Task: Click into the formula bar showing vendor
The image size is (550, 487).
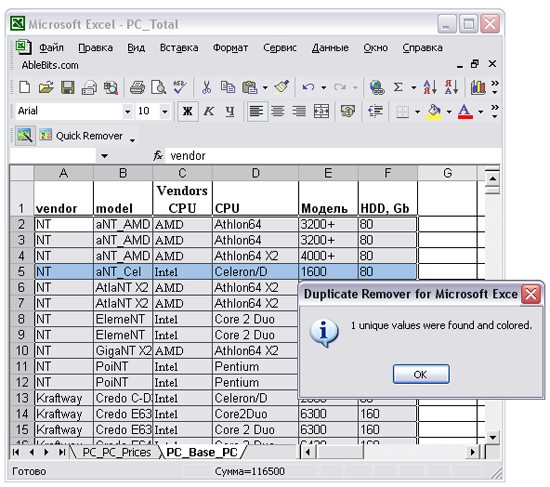Action: [333, 155]
